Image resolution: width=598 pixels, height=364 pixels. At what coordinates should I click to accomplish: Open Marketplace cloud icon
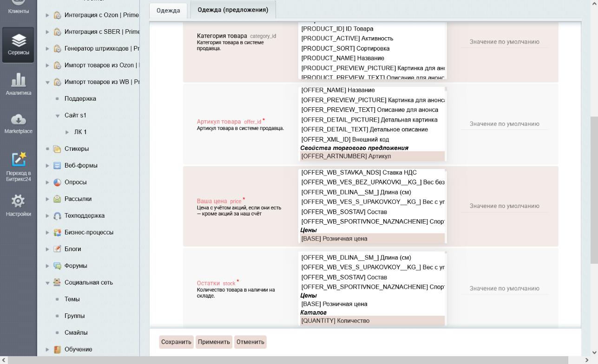(x=18, y=123)
